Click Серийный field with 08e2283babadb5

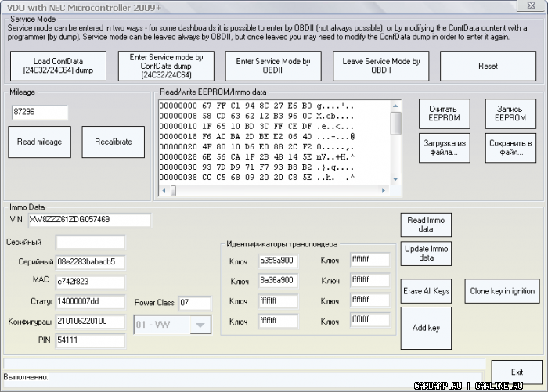90,262
